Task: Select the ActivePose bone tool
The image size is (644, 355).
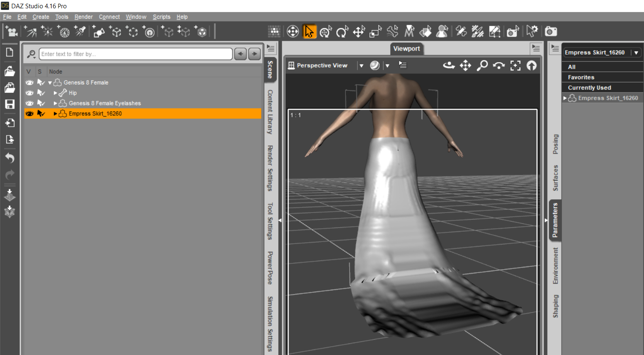Action: point(392,31)
